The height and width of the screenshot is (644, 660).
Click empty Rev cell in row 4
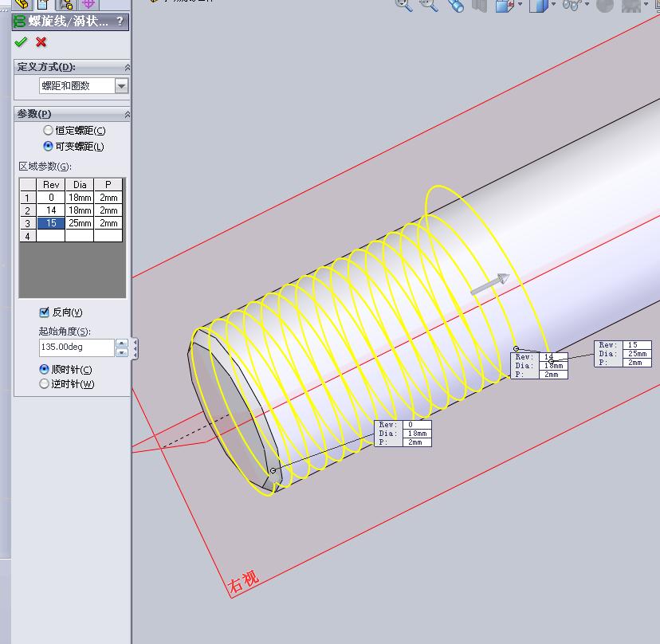tap(51, 236)
